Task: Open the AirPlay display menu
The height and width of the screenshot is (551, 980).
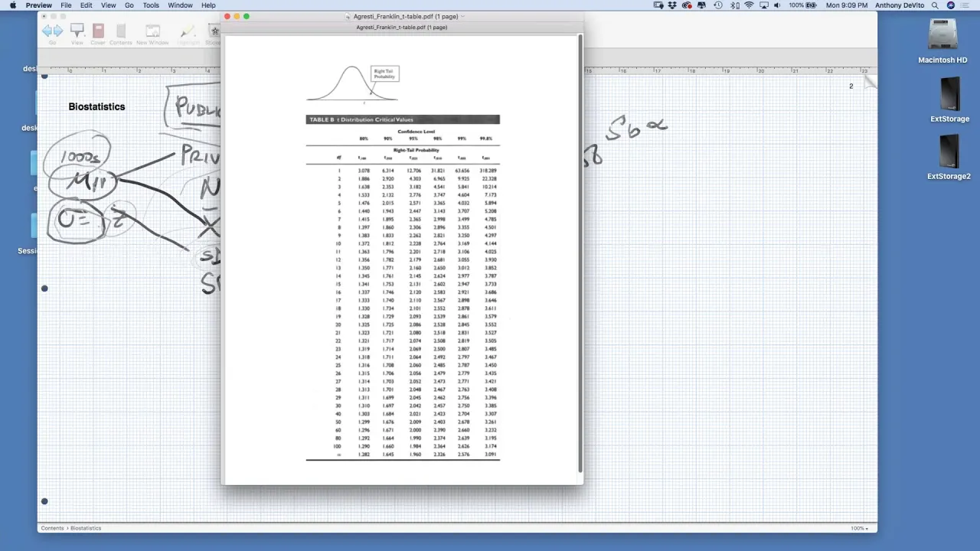Action: point(764,5)
